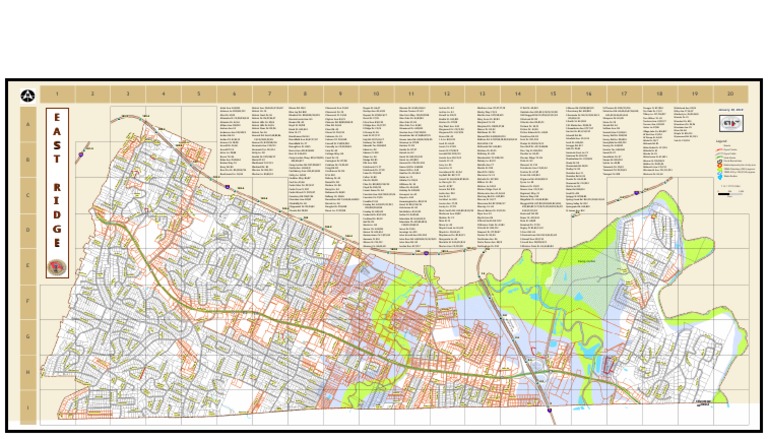
Task: Select grid column header 8
Action: click(x=305, y=94)
